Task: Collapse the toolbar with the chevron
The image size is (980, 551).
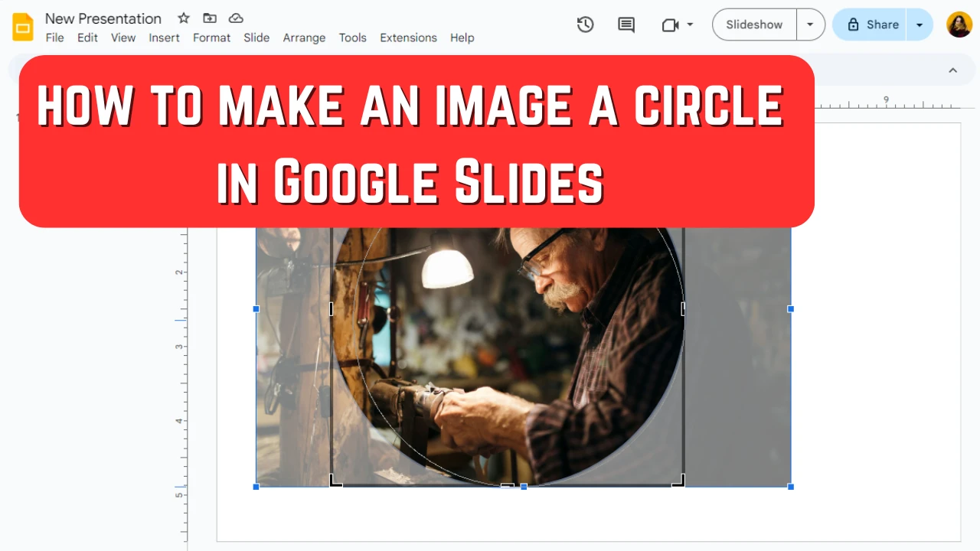Action: [x=952, y=70]
